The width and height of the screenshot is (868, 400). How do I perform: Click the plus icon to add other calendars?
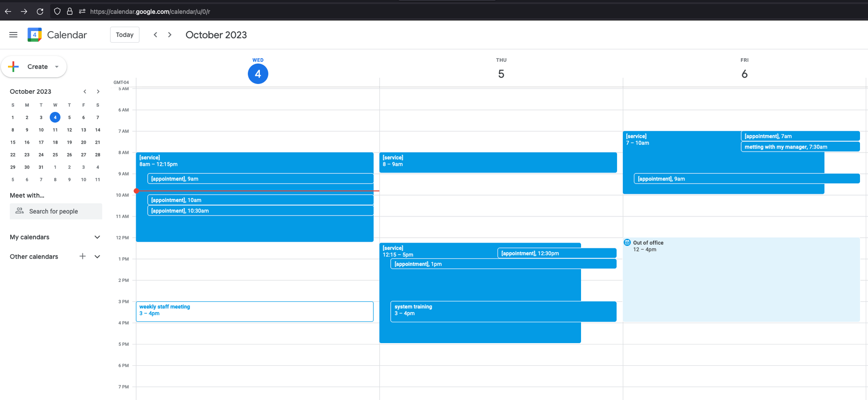click(82, 256)
